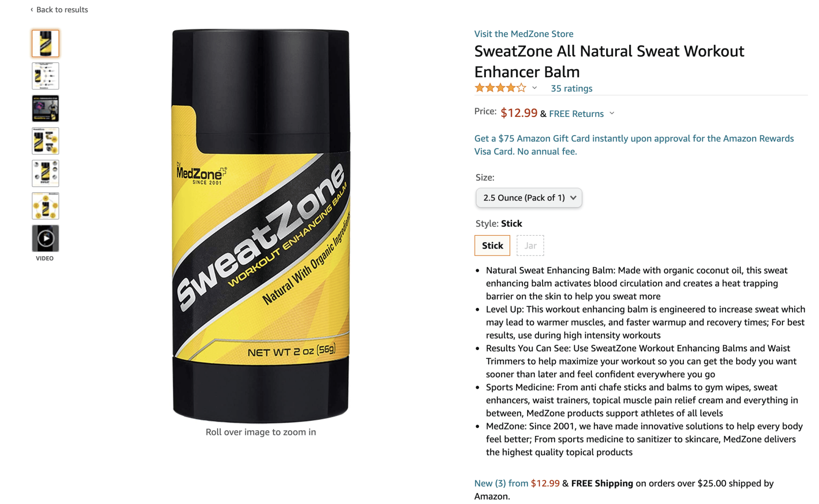819x504 pixels.
Task: Select the first product thumbnail image
Action: pos(45,43)
